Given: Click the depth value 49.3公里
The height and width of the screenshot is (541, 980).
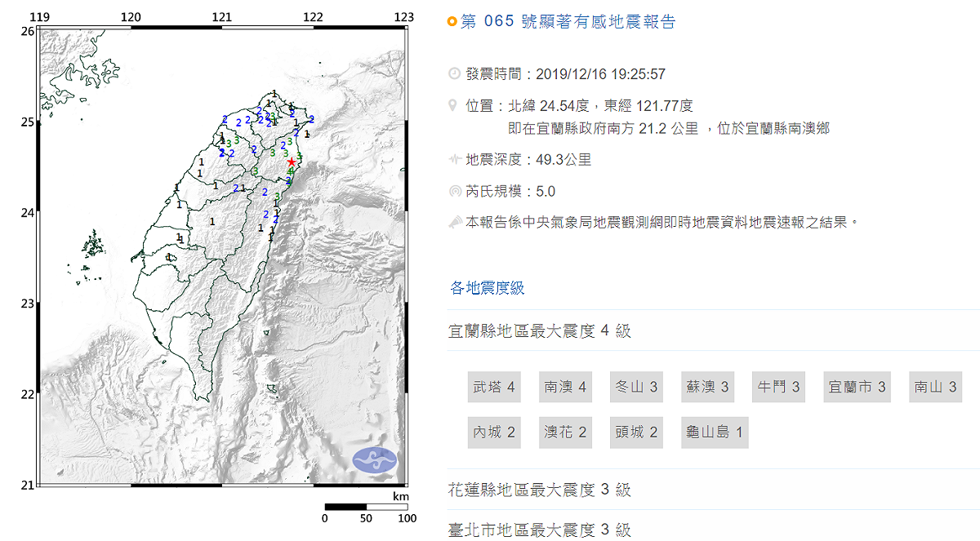Looking at the screenshot, I should tap(563, 160).
